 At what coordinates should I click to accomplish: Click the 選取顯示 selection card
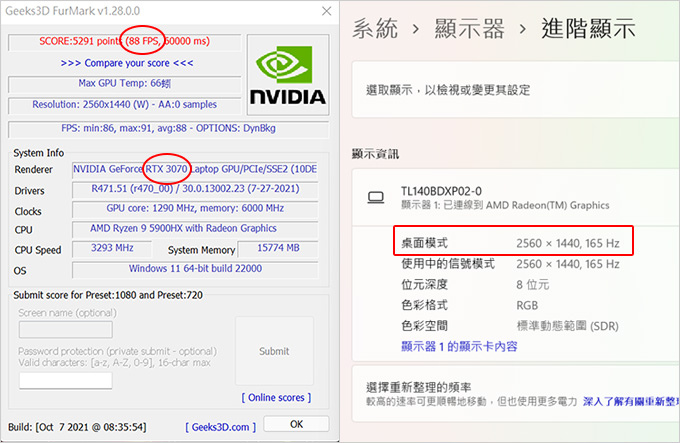tap(516, 89)
